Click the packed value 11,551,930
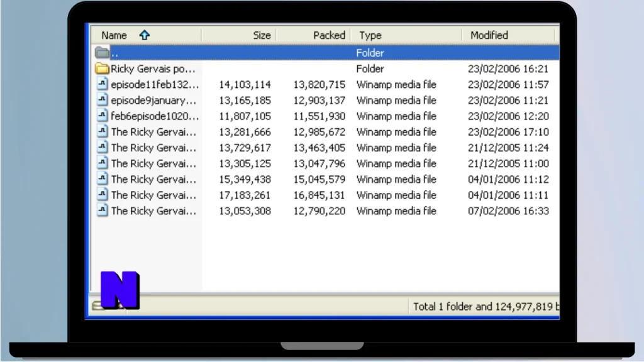Image resolution: width=644 pixels, height=362 pixels. click(x=319, y=116)
